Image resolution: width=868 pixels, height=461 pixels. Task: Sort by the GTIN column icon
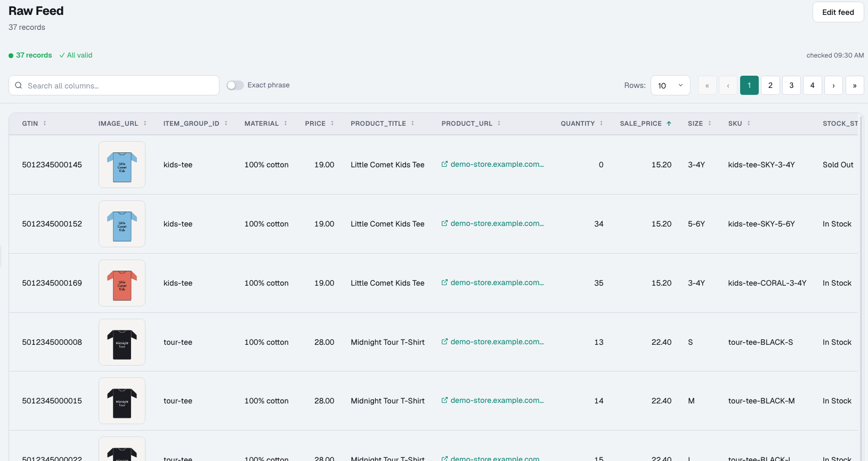coord(45,123)
